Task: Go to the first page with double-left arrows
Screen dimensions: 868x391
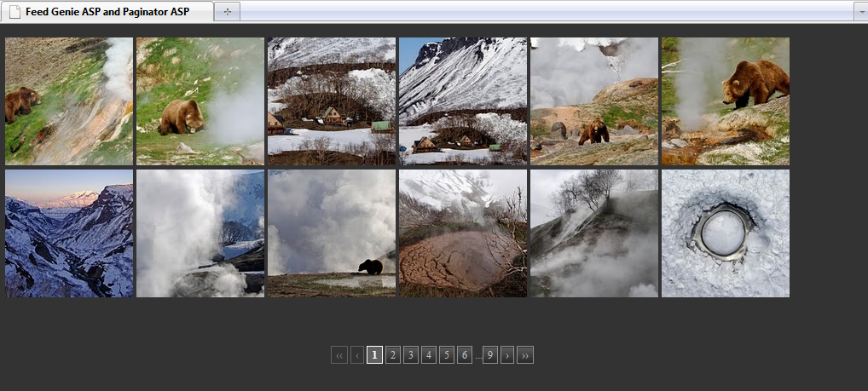Action: coord(339,355)
